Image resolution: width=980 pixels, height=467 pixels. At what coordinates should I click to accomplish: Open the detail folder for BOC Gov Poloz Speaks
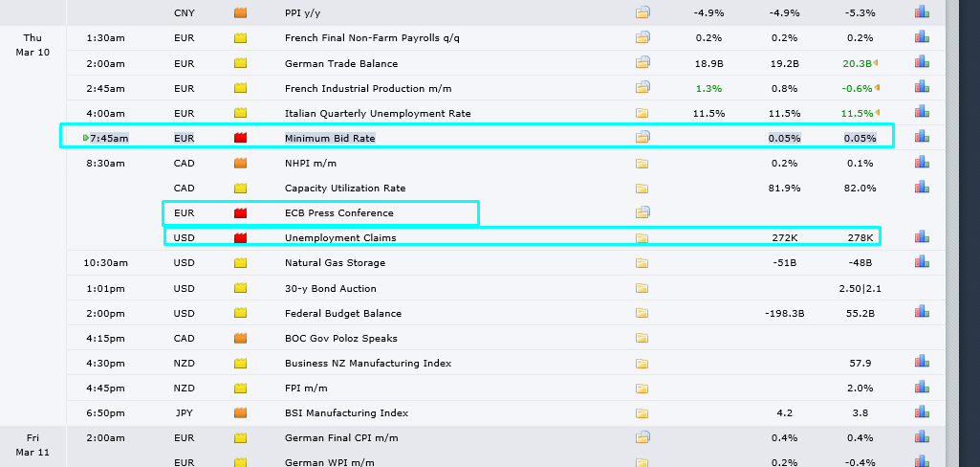(642, 338)
